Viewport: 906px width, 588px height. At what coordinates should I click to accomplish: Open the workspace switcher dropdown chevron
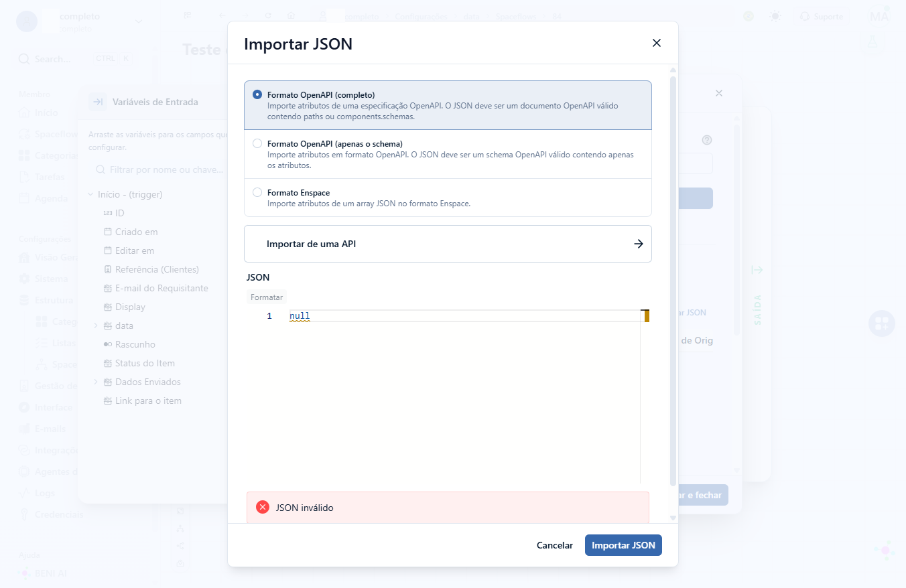tap(139, 21)
